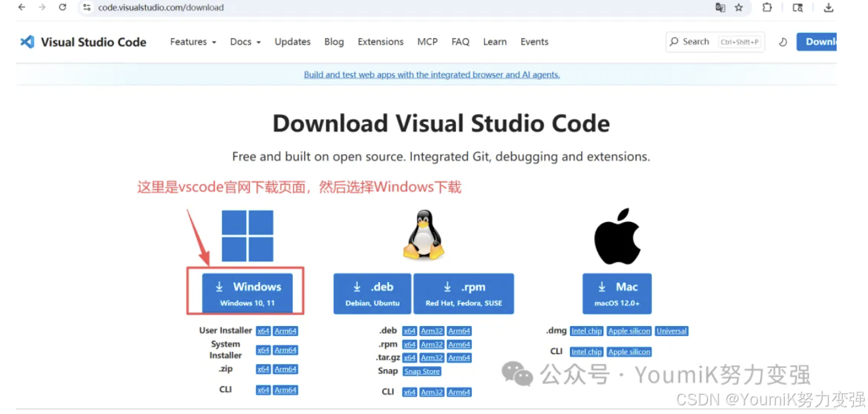Open the Updates nav item

point(293,42)
